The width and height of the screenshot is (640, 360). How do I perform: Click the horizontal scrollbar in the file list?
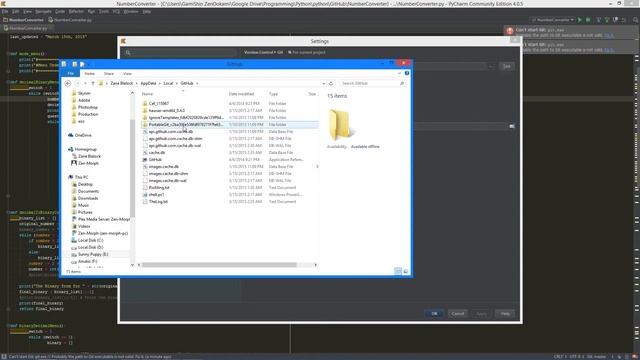(x=219, y=265)
